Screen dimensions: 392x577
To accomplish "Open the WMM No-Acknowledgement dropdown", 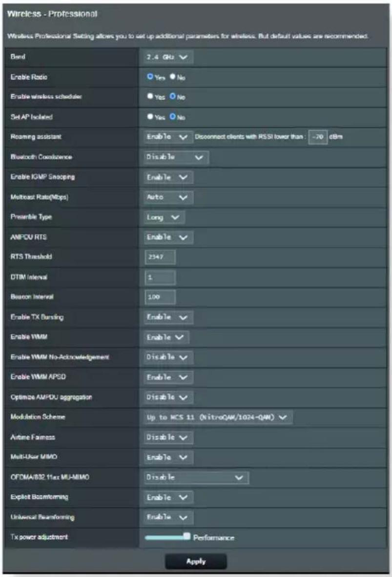I will click(x=168, y=357).
